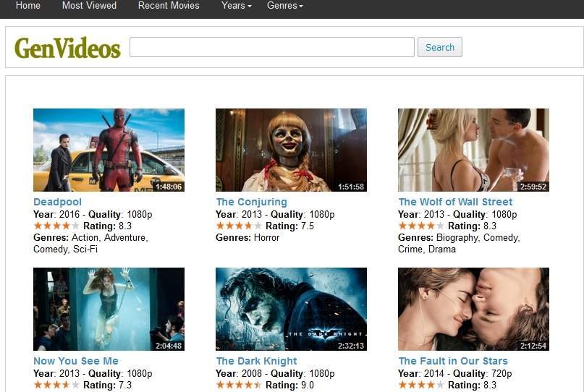This screenshot has height=392, width=584.
Task: Focus the movie search input field
Action: pos(272,47)
